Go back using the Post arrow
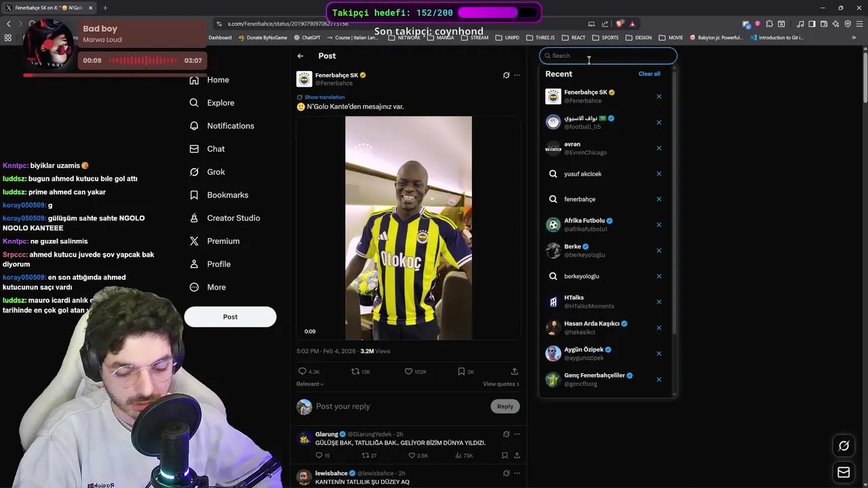Screen dimensions: 868x488 tap(300, 56)
